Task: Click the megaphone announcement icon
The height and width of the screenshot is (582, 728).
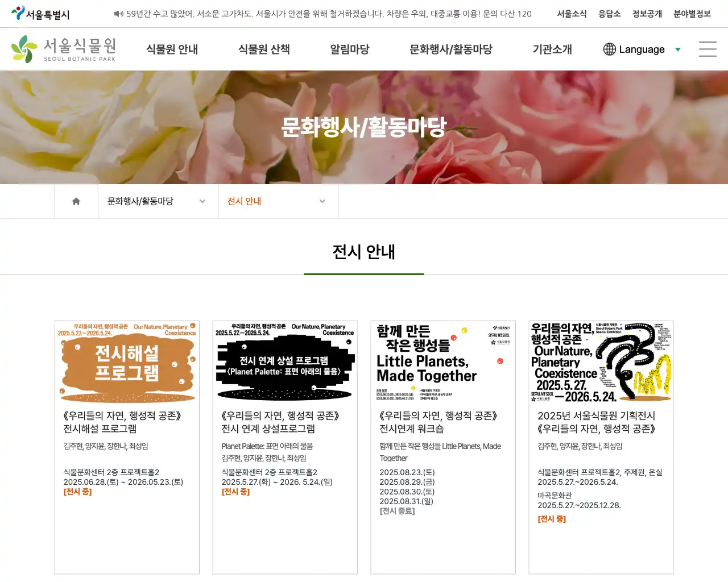Action: point(118,14)
